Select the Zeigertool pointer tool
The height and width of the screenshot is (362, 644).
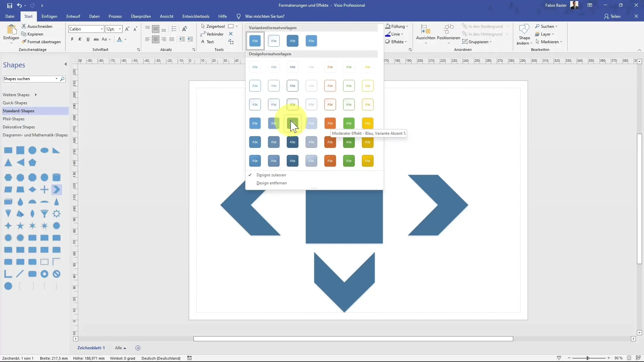coord(213,26)
